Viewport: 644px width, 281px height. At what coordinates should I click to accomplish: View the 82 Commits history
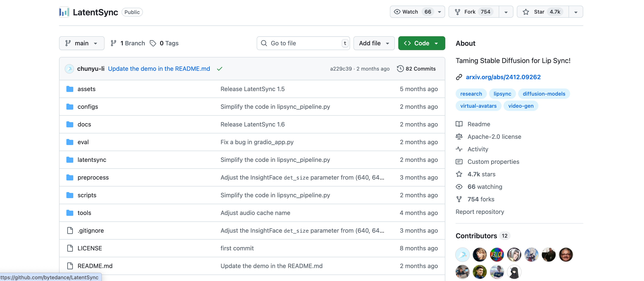(x=416, y=69)
